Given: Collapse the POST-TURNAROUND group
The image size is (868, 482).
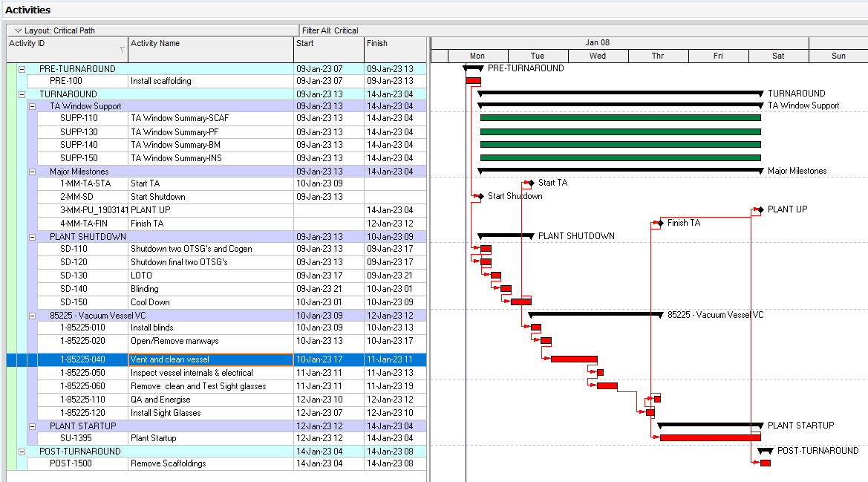Looking at the screenshot, I should coord(22,452).
